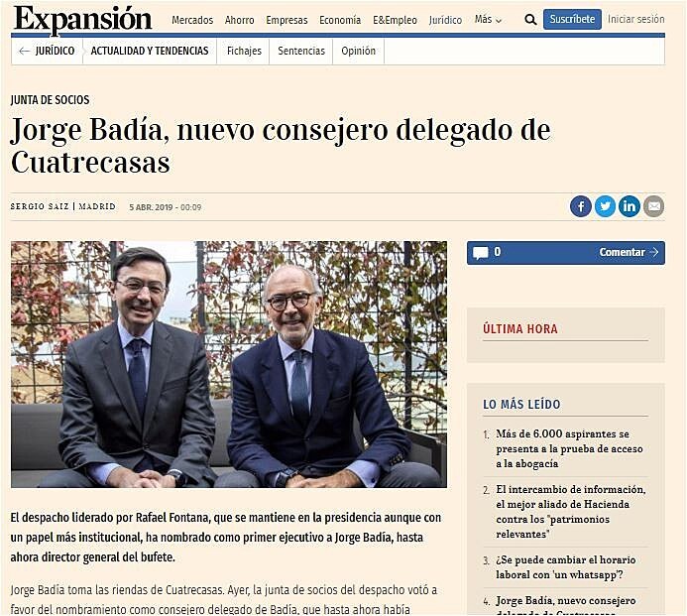Viewport: 687px width, 616px height.
Task: Click the Expansión logo
Action: [x=83, y=20]
